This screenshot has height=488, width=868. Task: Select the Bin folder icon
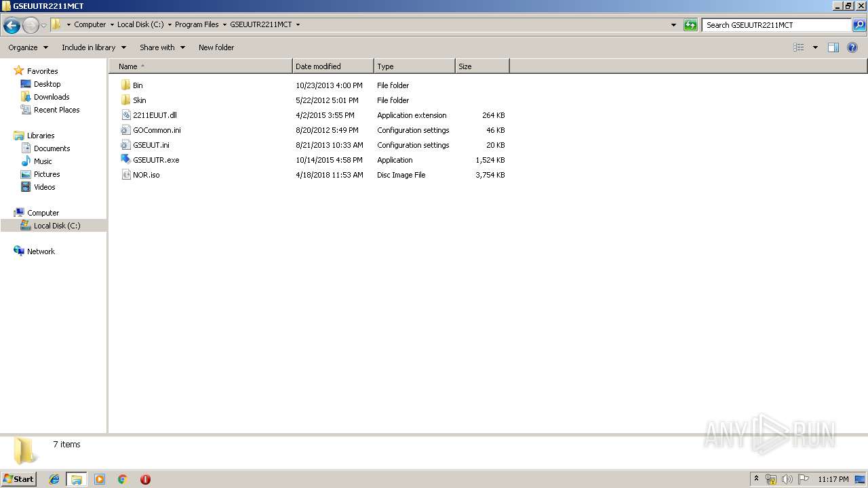125,85
